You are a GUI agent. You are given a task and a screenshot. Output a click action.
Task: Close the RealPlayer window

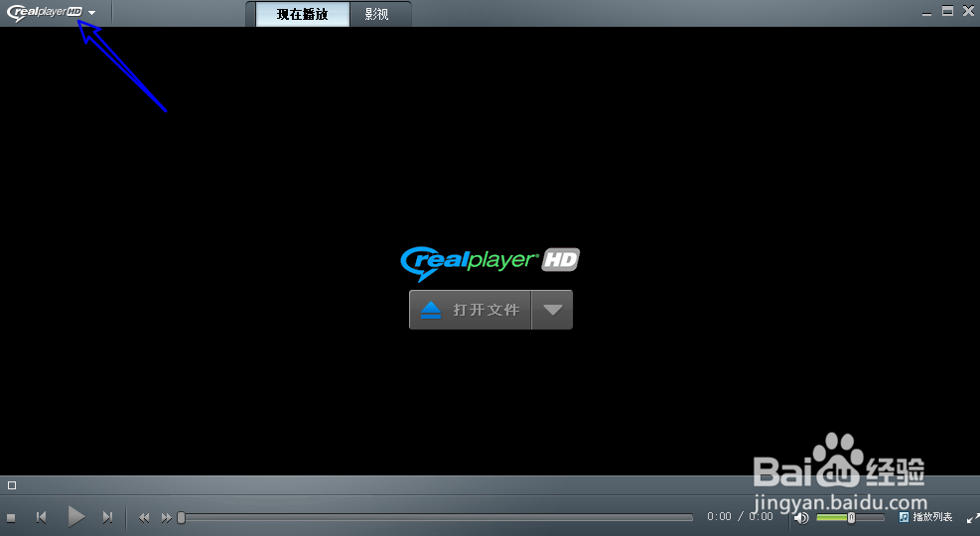click(969, 11)
